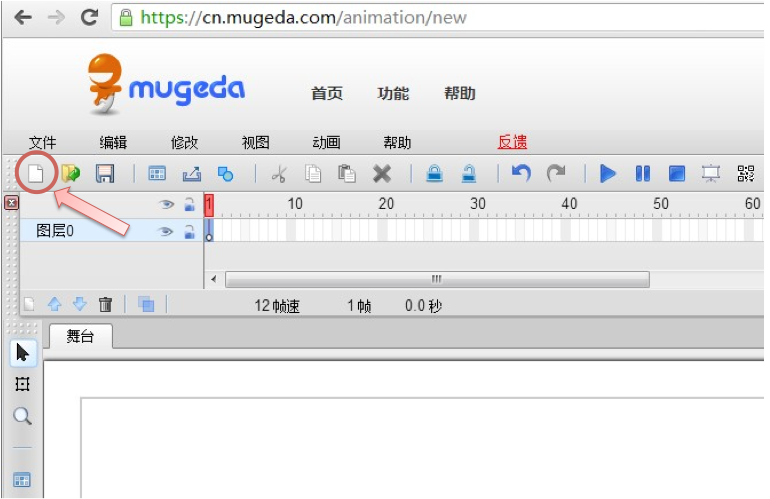The width and height of the screenshot is (770, 499).
Task: Go back in browser
Action: [x=23, y=18]
